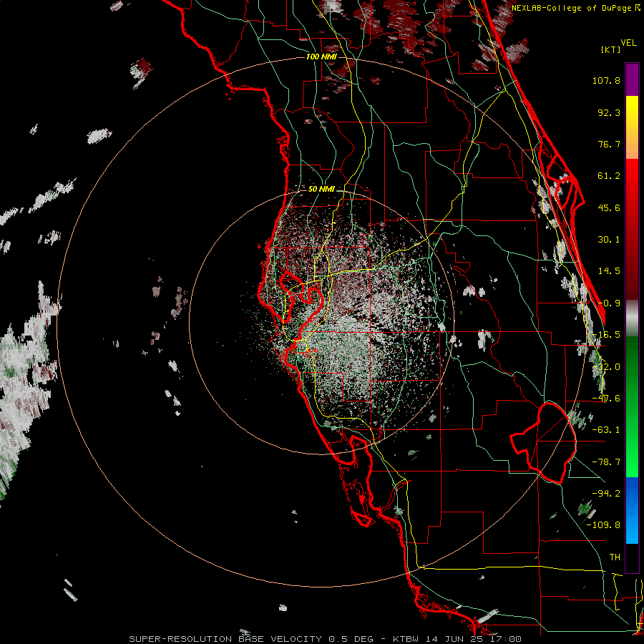This screenshot has height=644, width=644.
Task: Click the [KT] units label
Action: pyautogui.click(x=610, y=49)
